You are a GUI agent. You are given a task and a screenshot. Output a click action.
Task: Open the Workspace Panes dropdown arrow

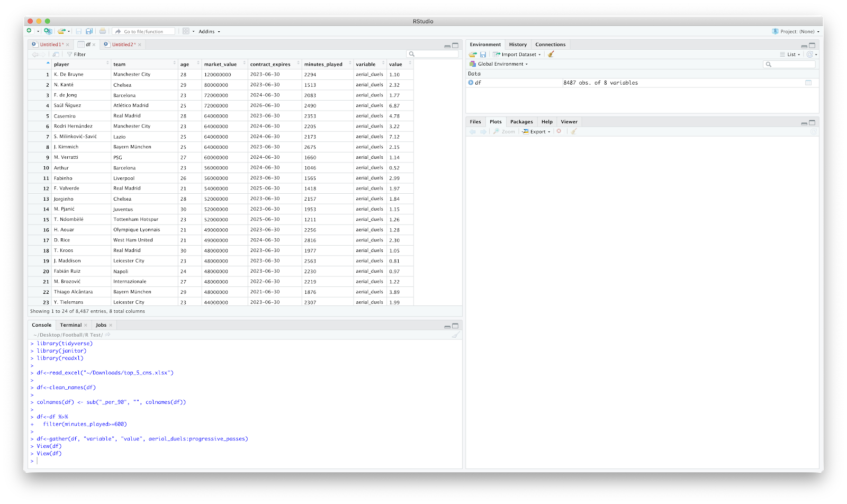pyautogui.click(x=193, y=32)
